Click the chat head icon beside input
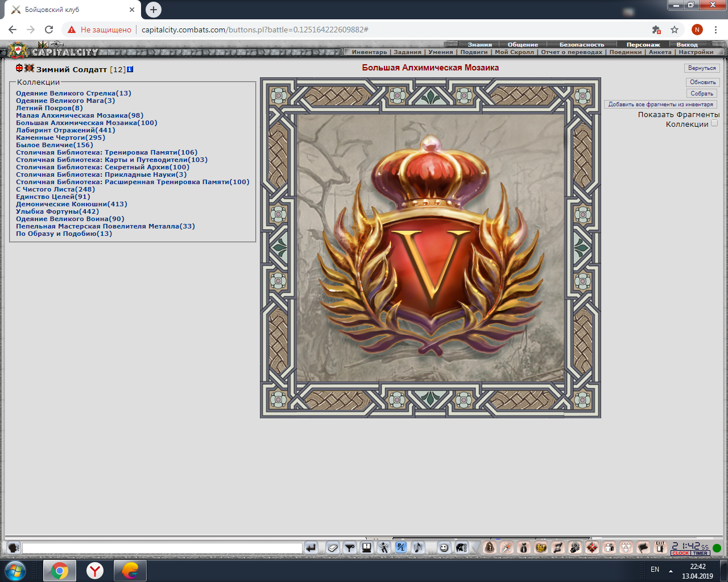 (13, 548)
